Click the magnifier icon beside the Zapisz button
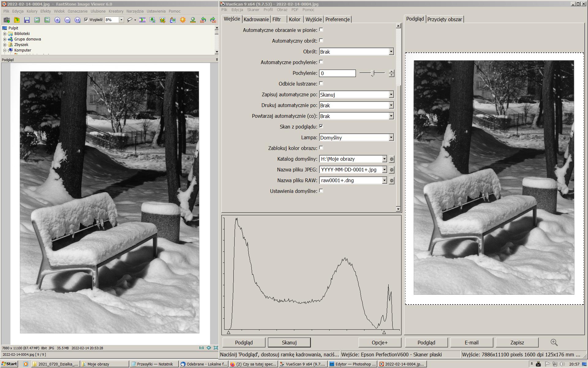Image resolution: width=588 pixels, height=368 pixels. coord(554,342)
